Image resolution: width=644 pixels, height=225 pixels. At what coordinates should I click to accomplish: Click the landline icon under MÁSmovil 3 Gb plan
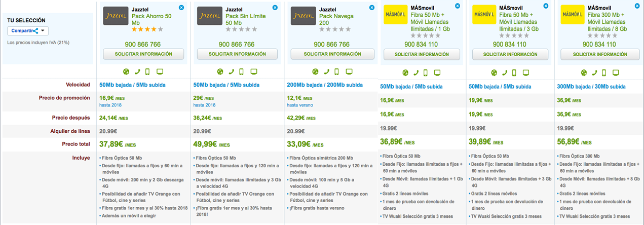click(505, 73)
